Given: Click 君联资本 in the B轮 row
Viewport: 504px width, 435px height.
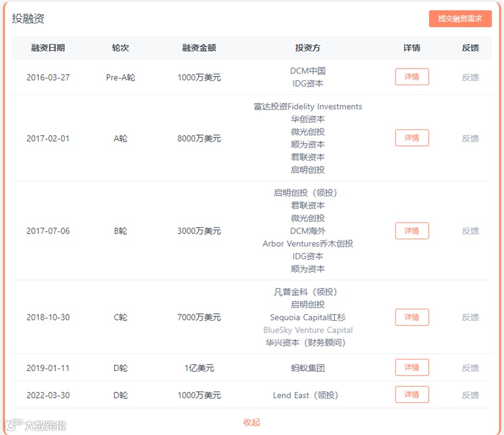Looking at the screenshot, I should pyautogui.click(x=308, y=206).
